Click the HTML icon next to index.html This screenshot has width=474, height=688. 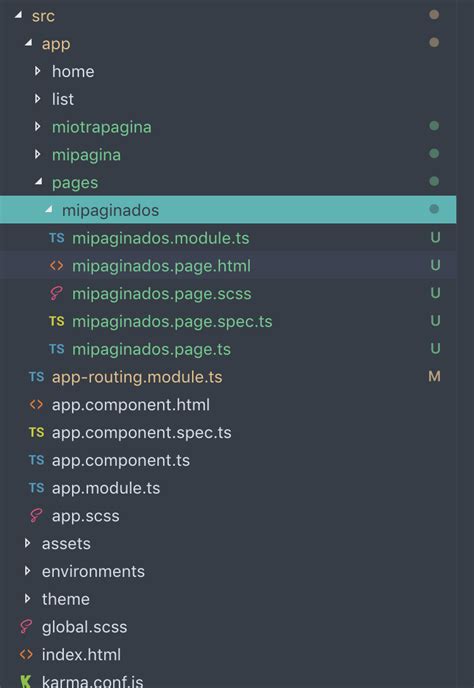[x=26, y=655]
